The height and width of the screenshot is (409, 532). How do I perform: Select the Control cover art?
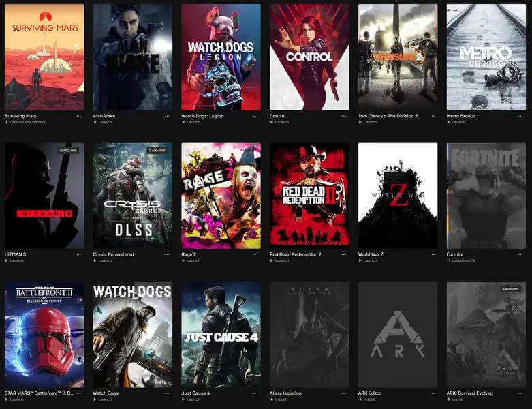click(x=309, y=57)
